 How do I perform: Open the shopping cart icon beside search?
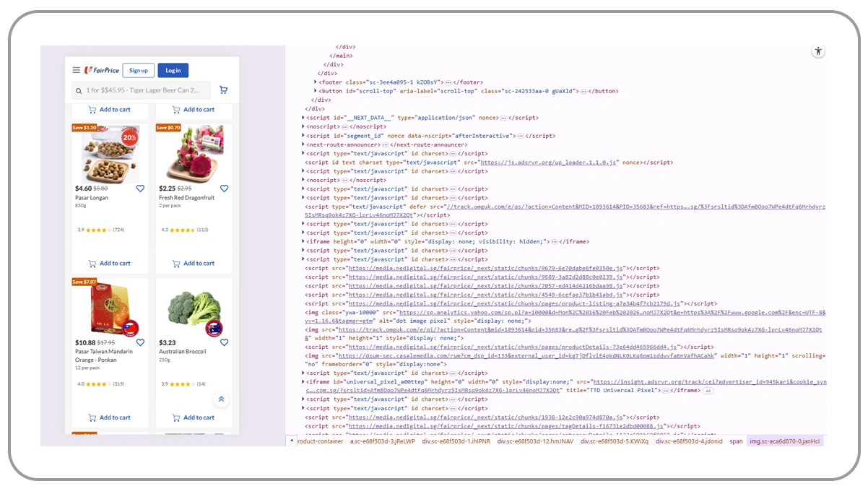tap(223, 90)
